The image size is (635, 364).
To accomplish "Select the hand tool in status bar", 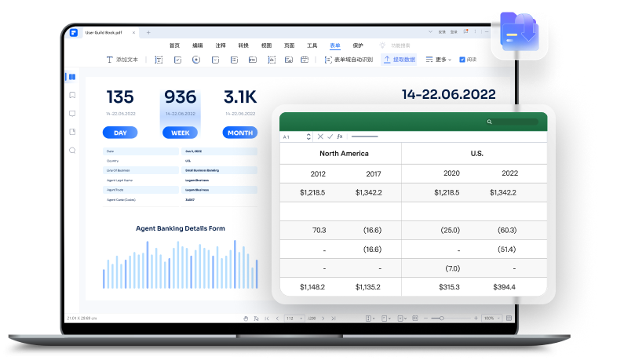I will (246, 318).
